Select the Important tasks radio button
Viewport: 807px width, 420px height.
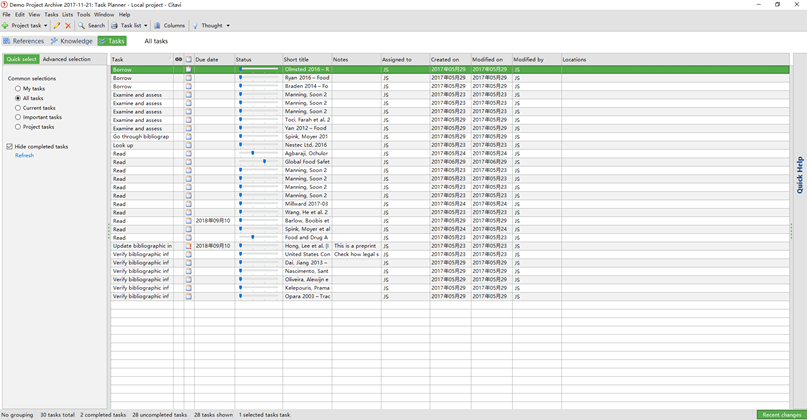point(18,117)
